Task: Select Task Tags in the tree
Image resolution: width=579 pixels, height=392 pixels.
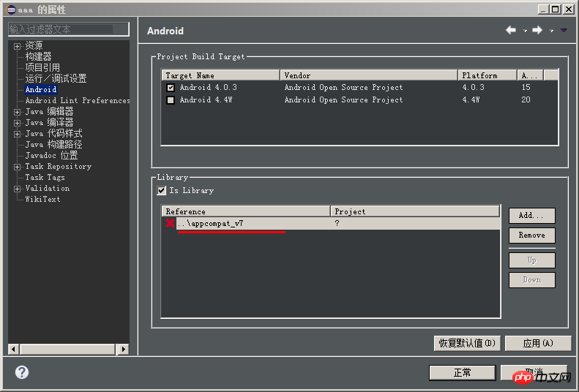Action: pos(45,178)
